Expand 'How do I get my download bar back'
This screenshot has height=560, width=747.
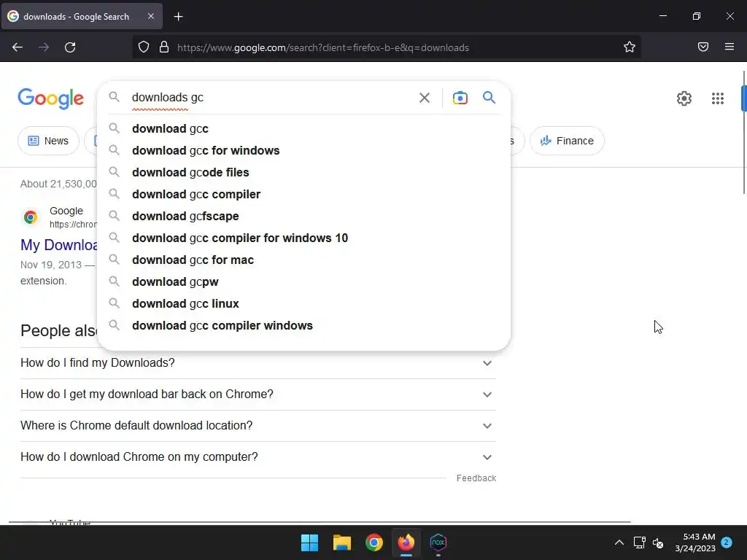click(258, 394)
